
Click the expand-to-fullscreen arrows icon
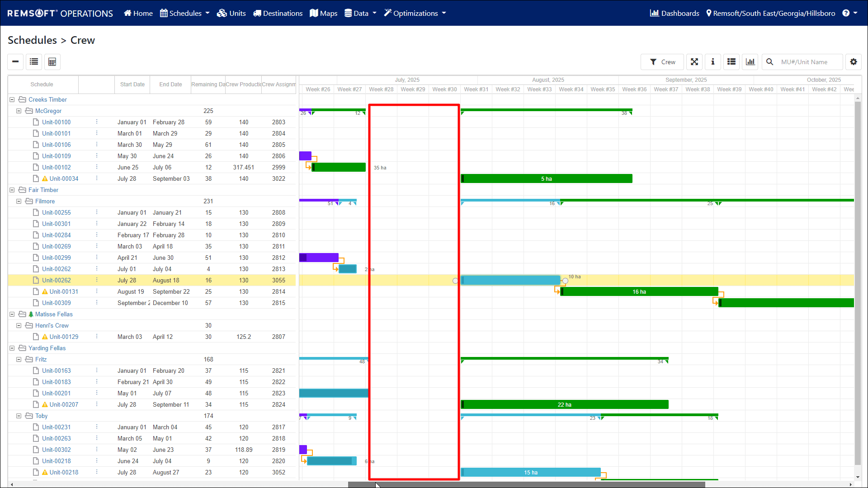694,62
